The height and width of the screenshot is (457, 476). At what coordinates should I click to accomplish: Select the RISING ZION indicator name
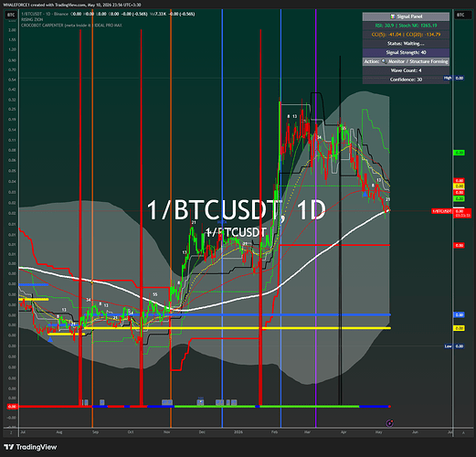[32, 19]
